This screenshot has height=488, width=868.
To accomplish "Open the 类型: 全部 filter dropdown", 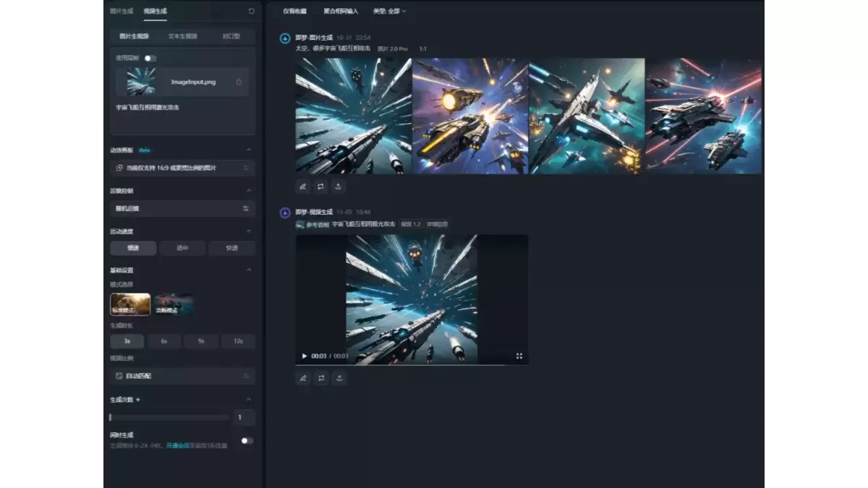I will pos(389,11).
